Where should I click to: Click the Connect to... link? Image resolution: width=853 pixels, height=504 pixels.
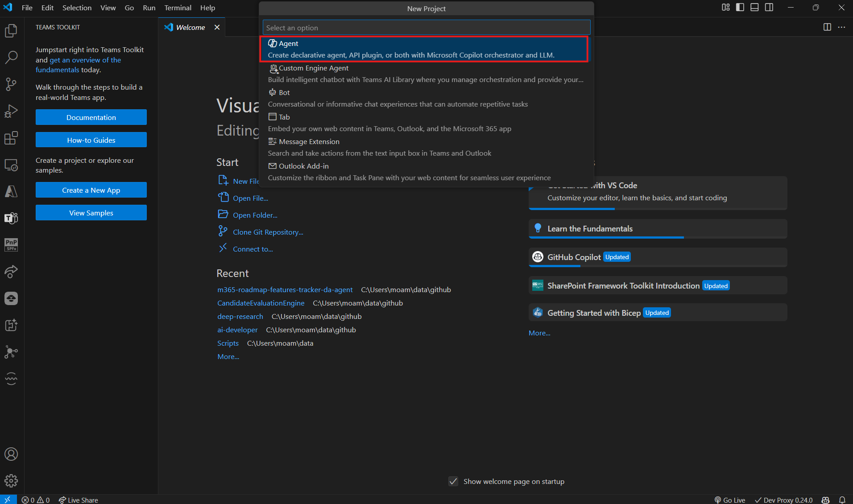[253, 249]
